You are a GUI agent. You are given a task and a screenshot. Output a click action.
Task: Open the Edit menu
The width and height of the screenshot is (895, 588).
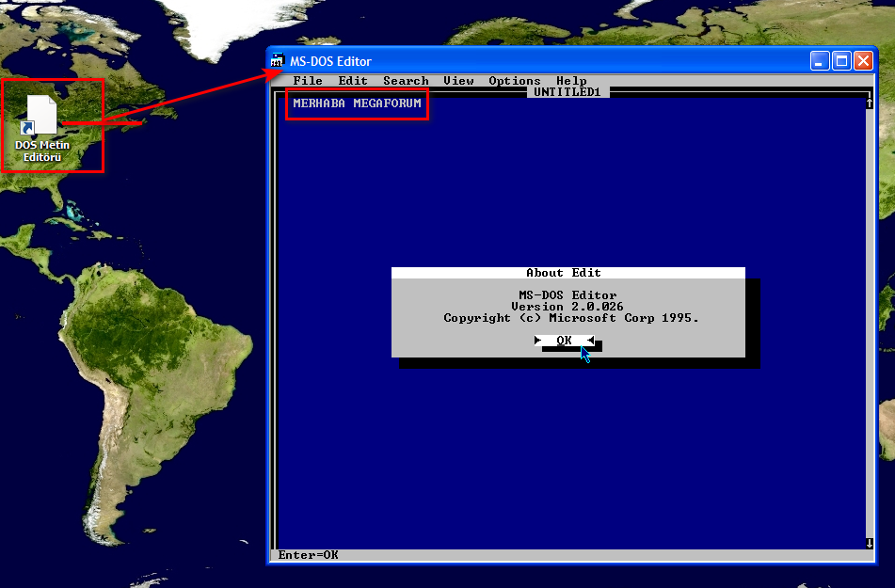tap(353, 81)
